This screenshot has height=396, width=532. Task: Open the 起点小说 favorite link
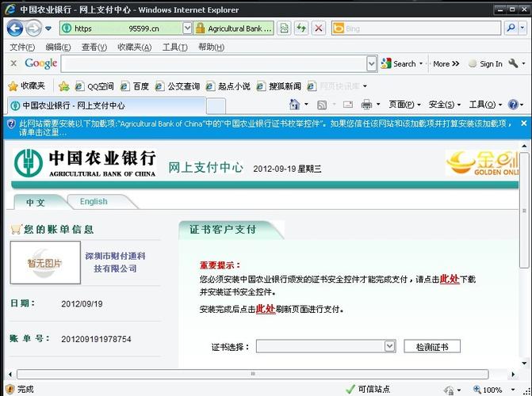(228, 86)
